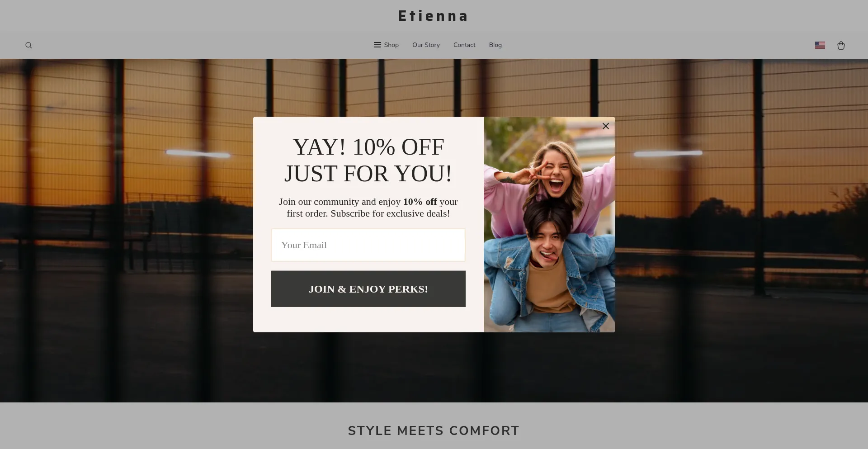Click the hamburger icon beside Shop
Image resolution: width=868 pixels, height=449 pixels.
point(377,45)
